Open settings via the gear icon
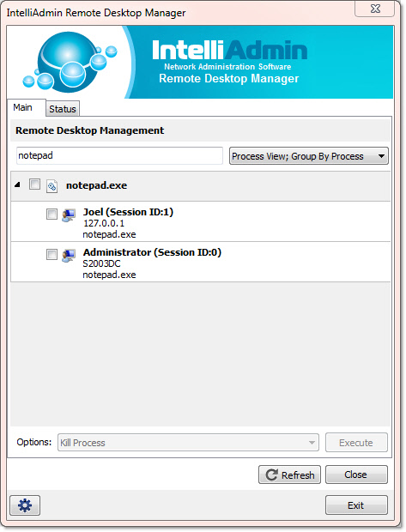 coord(25,505)
